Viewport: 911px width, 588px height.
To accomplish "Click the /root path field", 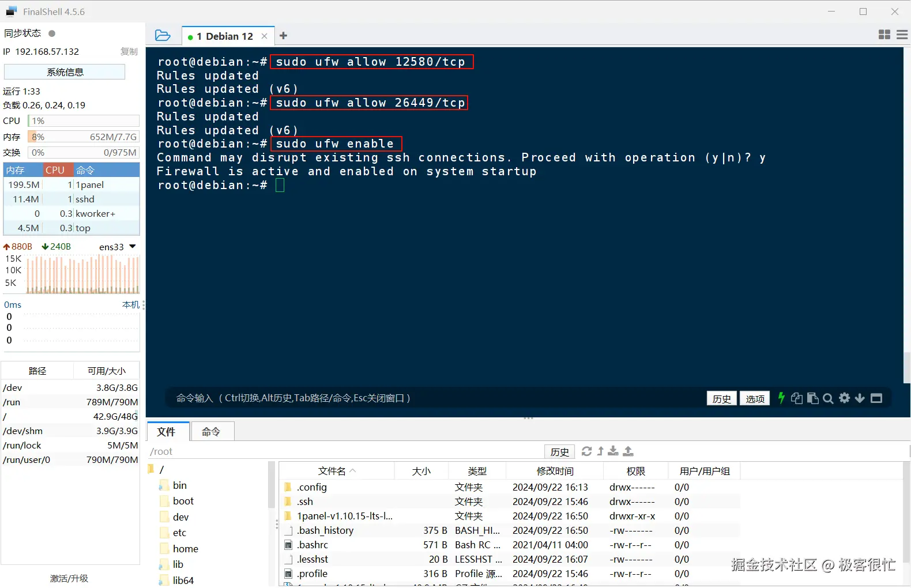I will pyautogui.click(x=346, y=451).
